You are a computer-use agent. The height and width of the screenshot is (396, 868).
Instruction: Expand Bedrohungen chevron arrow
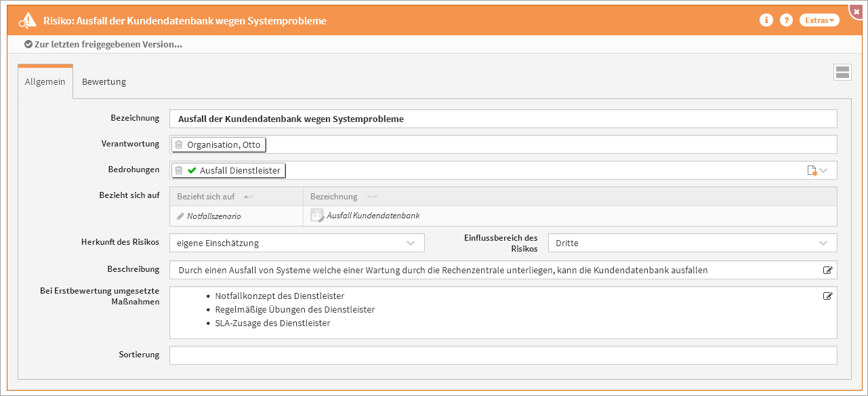(824, 171)
